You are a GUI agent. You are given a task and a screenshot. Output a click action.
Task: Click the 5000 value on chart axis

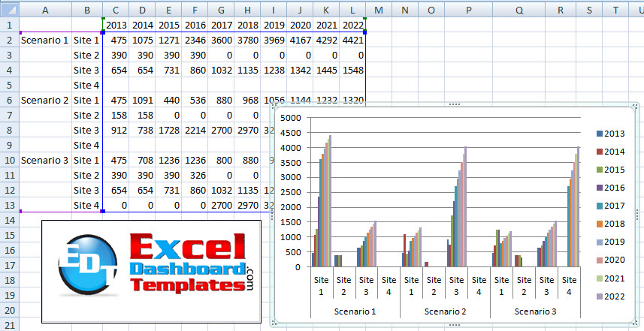290,119
